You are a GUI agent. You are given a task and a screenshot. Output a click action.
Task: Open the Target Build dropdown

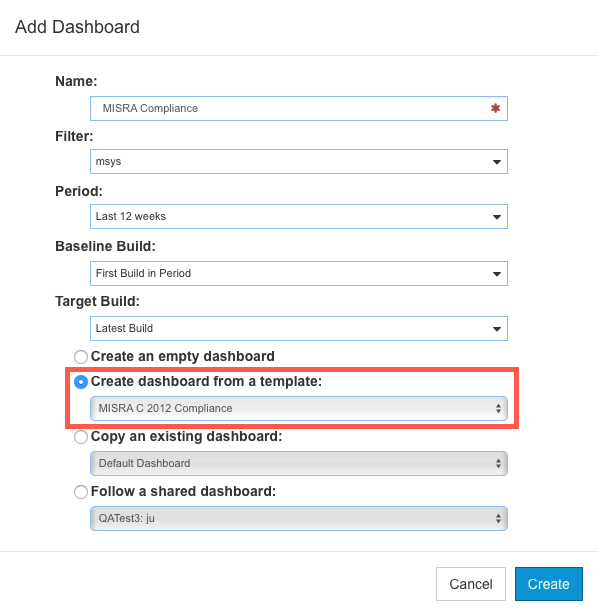tap(299, 328)
